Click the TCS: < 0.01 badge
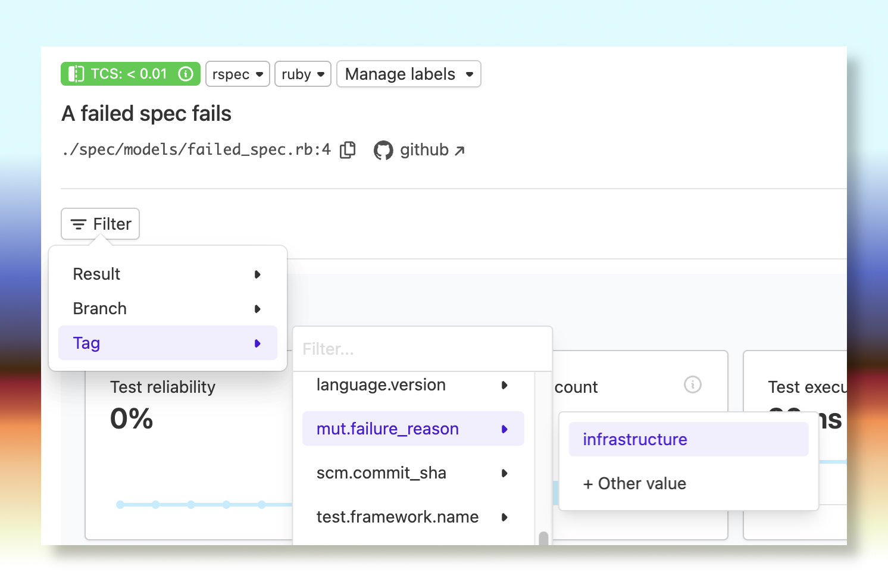This screenshot has width=888, height=588. 130,74
